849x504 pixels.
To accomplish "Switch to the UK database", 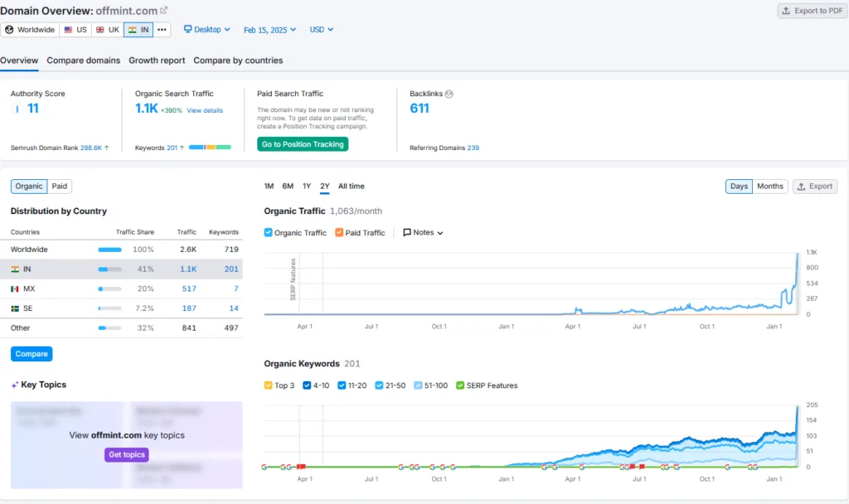I will coord(107,30).
